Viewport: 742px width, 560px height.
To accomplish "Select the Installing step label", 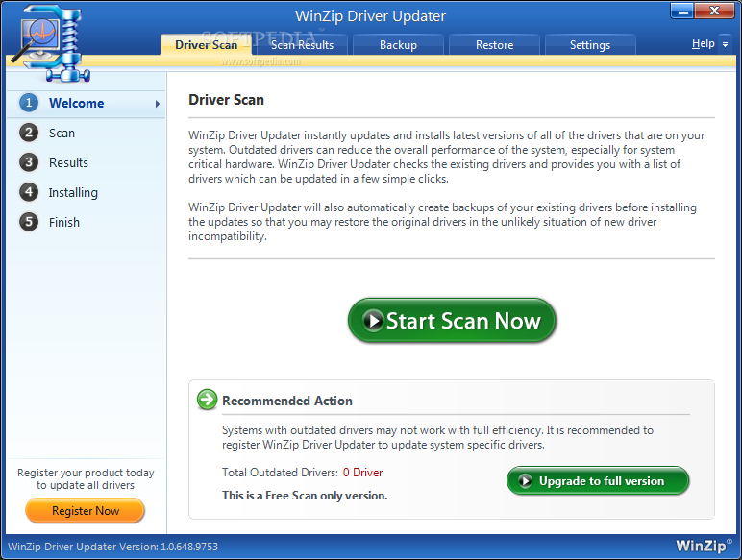I will [73, 193].
